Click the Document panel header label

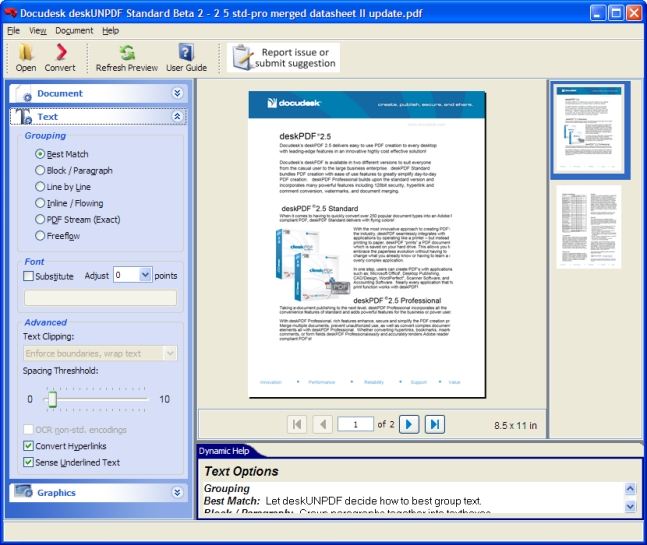(60, 94)
